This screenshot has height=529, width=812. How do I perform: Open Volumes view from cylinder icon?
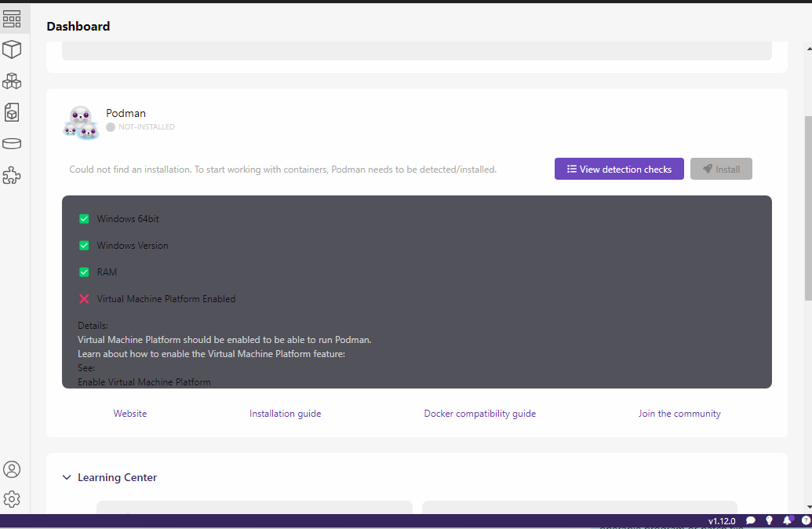[12, 144]
